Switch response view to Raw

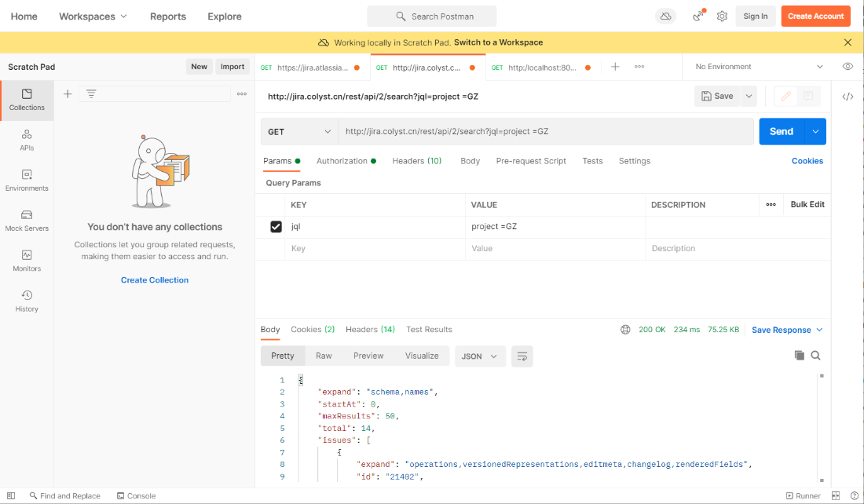coord(324,356)
